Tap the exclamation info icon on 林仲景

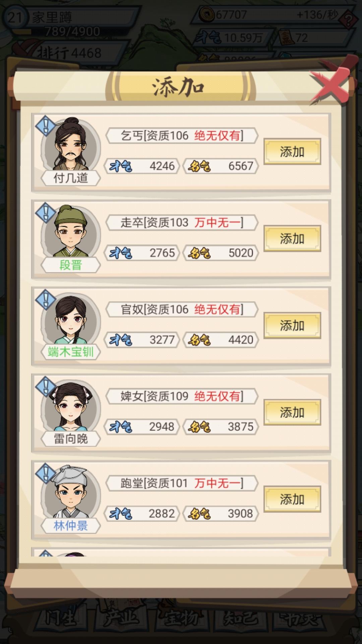[x=46, y=473]
